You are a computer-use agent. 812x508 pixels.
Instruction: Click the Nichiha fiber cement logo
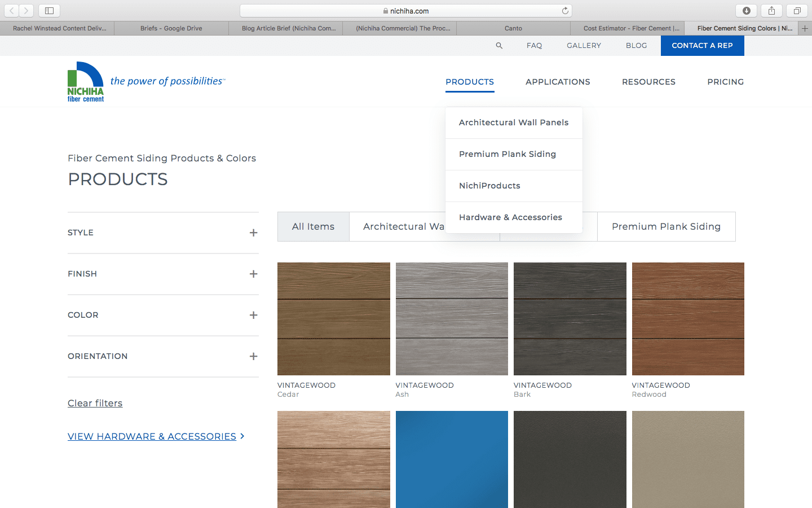point(86,82)
